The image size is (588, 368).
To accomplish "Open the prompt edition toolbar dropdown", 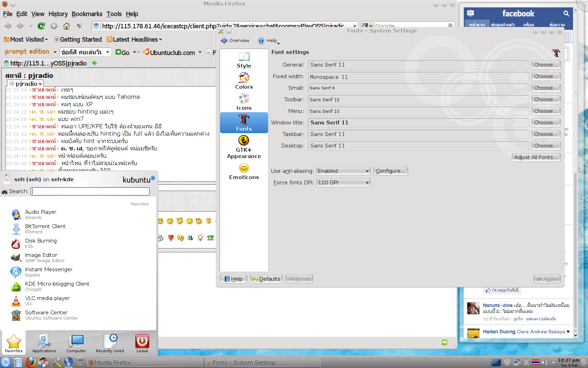I will tap(55, 52).
